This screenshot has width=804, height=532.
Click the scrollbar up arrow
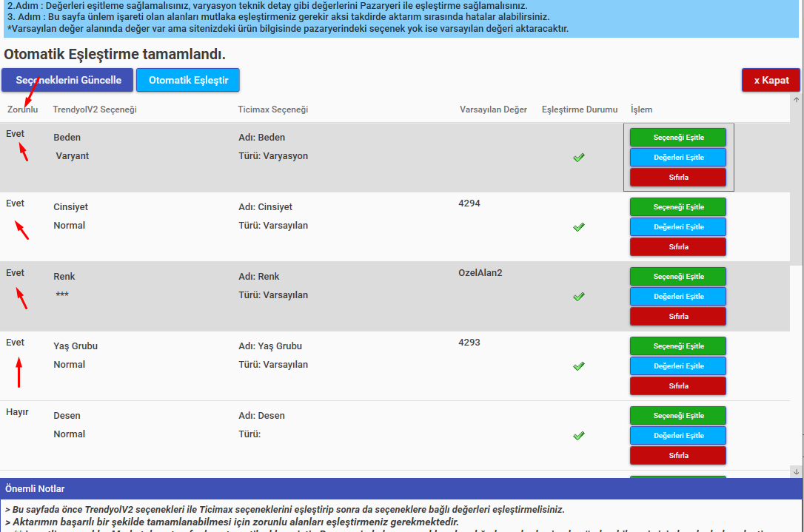[797, 100]
